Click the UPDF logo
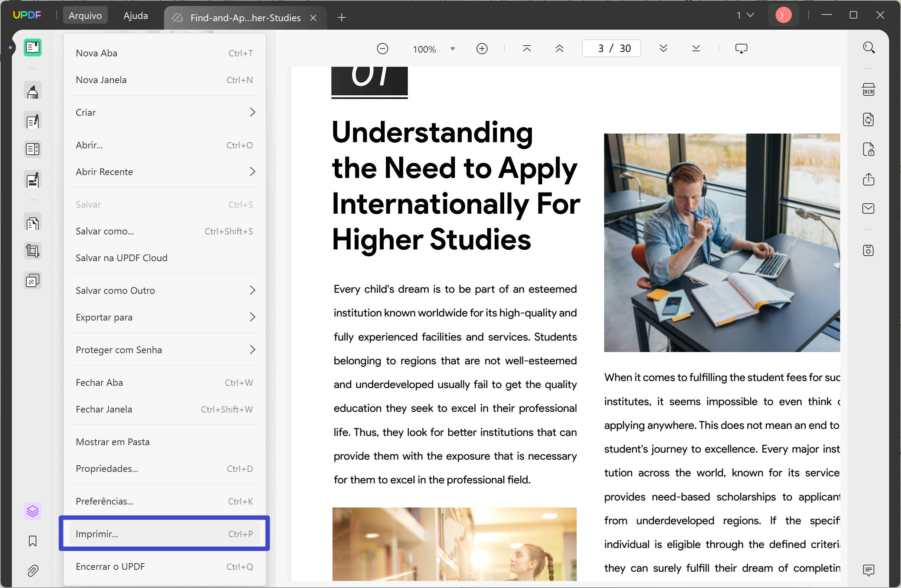This screenshot has height=588, width=901. [27, 15]
